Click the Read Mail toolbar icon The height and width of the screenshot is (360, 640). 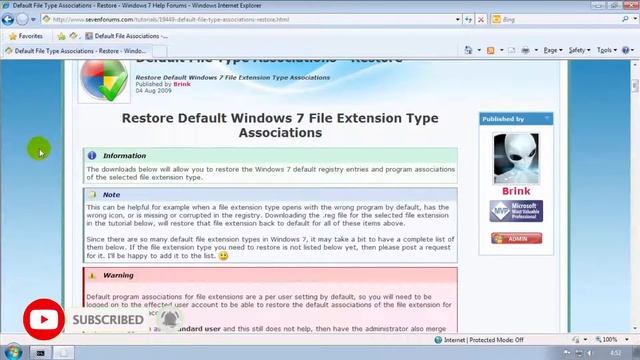click(x=512, y=50)
